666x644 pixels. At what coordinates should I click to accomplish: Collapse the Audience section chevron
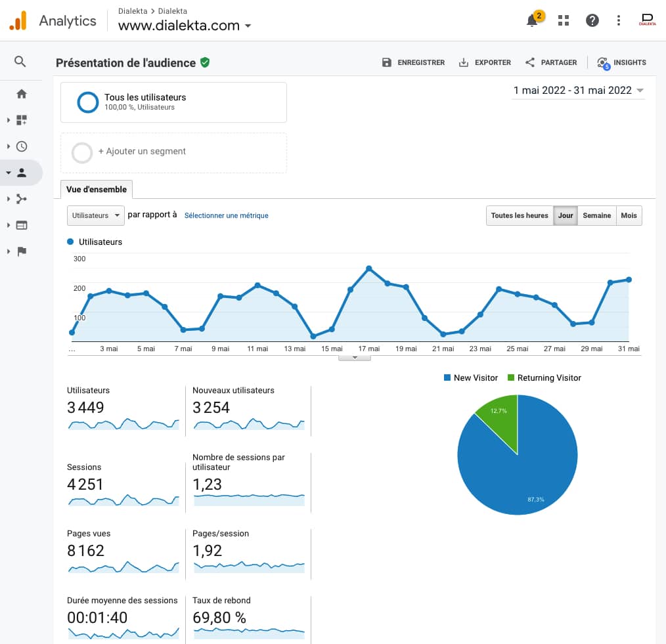(x=10, y=173)
